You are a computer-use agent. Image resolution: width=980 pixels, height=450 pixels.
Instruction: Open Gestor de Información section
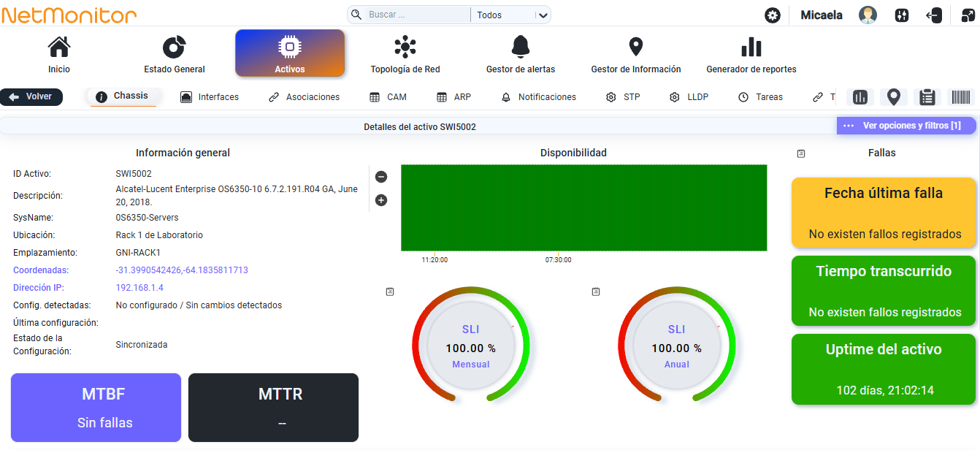(636, 54)
